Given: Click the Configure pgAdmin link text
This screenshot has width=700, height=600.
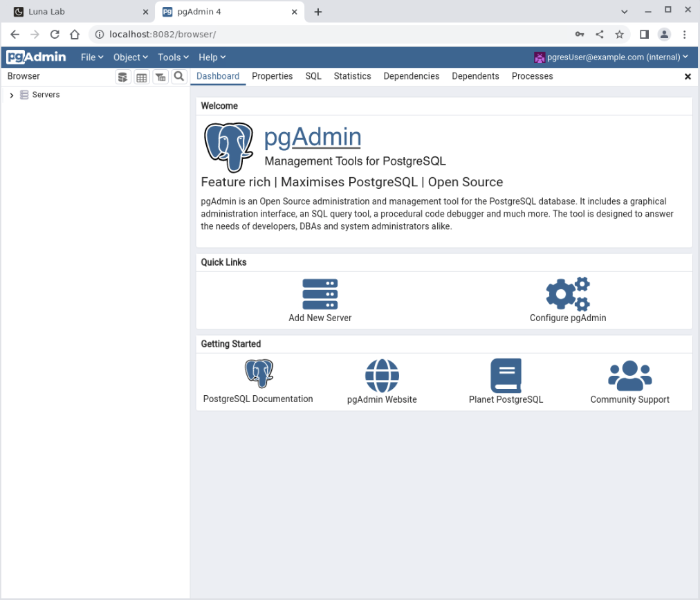Looking at the screenshot, I should pos(568,318).
